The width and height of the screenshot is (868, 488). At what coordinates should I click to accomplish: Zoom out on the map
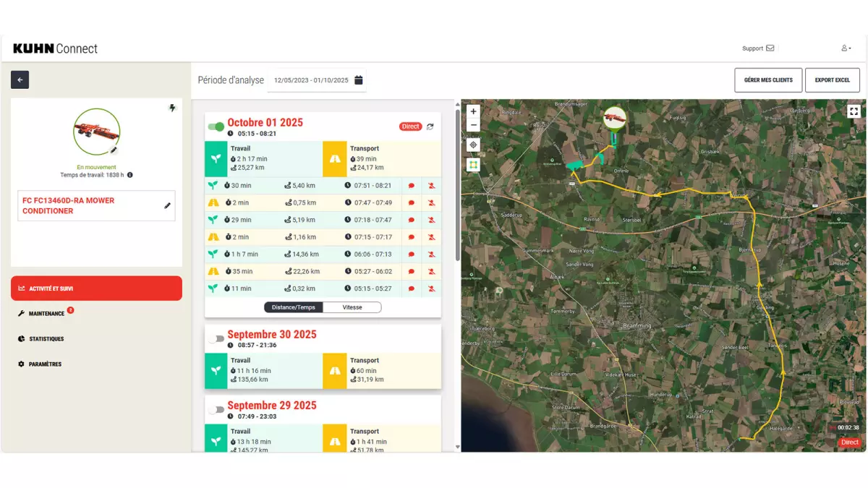(473, 125)
